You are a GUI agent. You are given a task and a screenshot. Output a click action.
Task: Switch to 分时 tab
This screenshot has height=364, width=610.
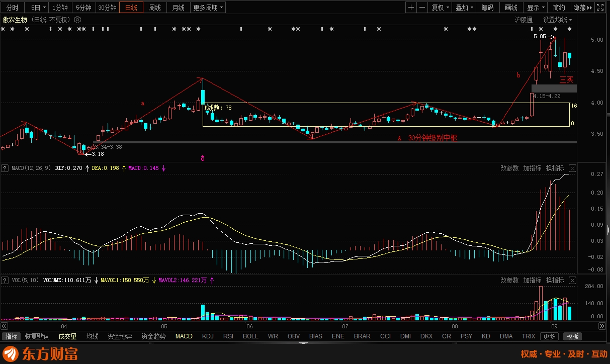[12, 8]
